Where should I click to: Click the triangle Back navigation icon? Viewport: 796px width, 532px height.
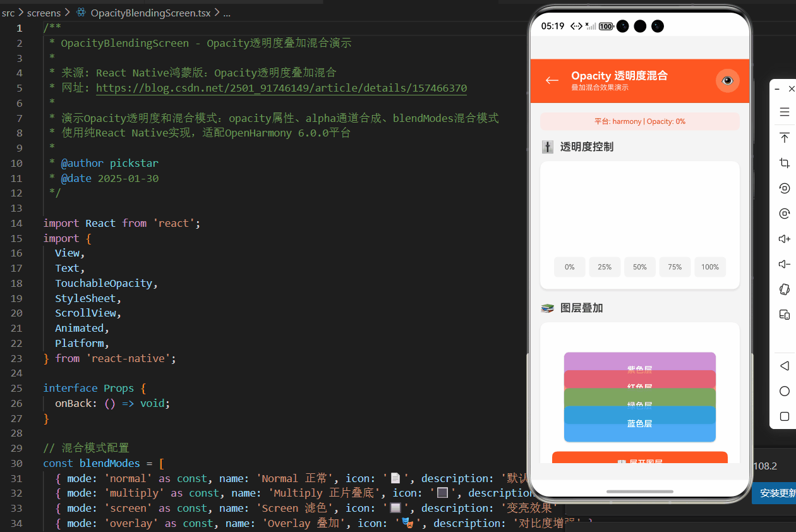784,366
